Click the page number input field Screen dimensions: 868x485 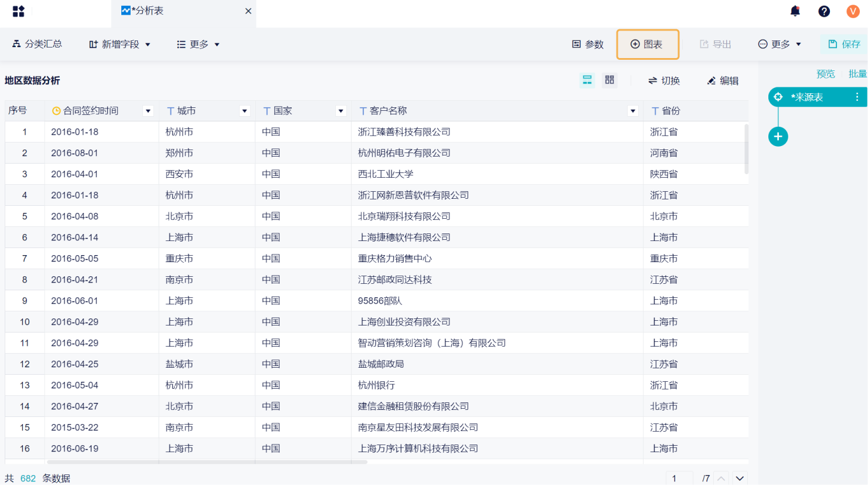(x=679, y=479)
